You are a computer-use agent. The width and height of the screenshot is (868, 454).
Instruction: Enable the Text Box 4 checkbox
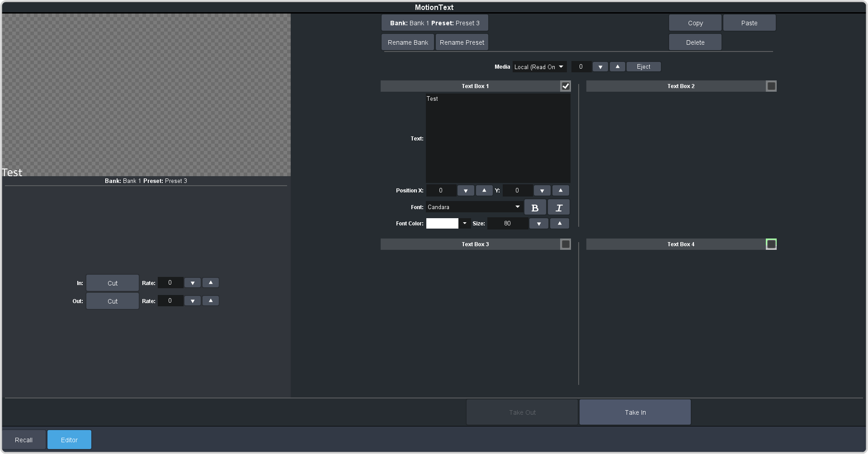[771, 244]
